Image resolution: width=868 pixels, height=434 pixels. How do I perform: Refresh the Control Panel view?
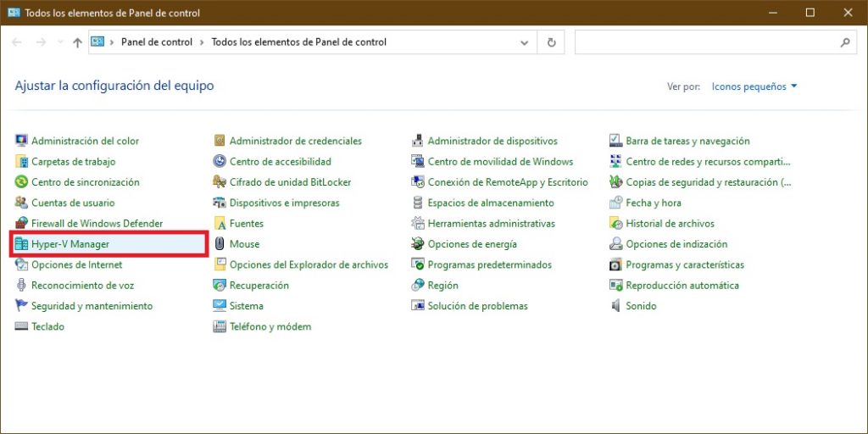551,42
